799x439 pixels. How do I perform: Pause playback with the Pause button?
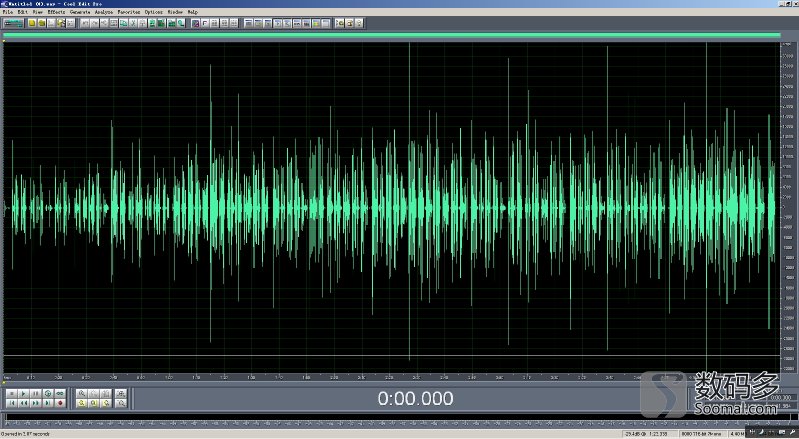click(x=34, y=393)
